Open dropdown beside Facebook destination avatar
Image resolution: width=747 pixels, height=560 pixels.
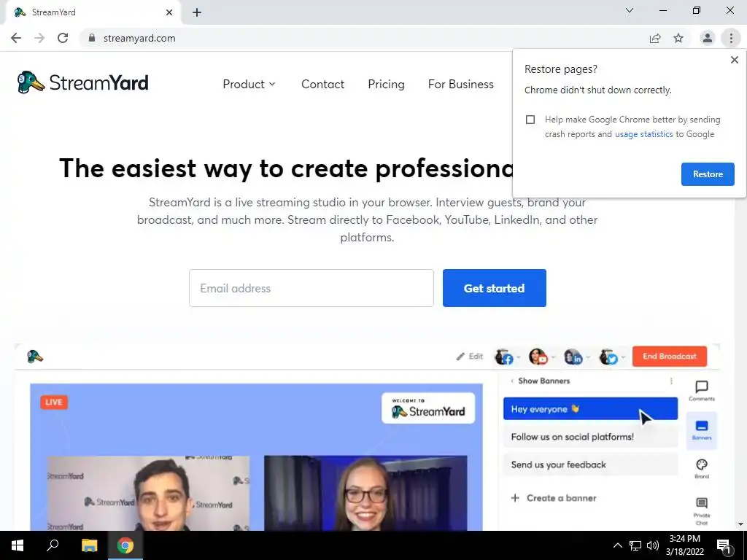click(x=519, y=357)
